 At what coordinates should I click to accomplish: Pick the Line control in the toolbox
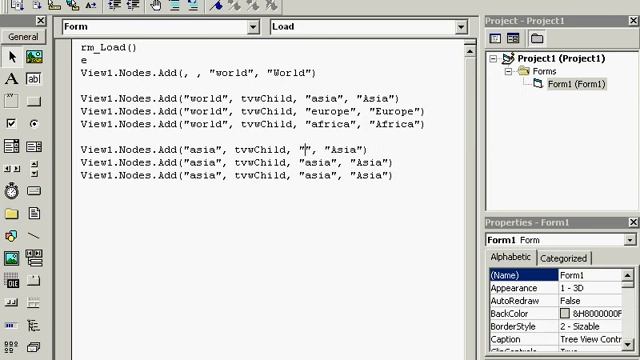[34, 236]
